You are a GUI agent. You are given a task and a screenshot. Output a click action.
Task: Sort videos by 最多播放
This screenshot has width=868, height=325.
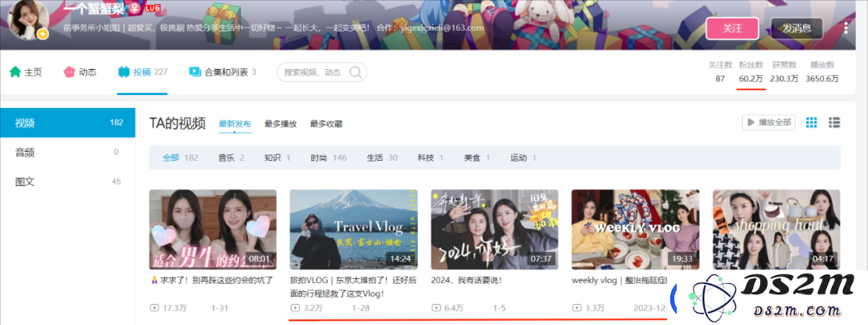click(280, 123)
